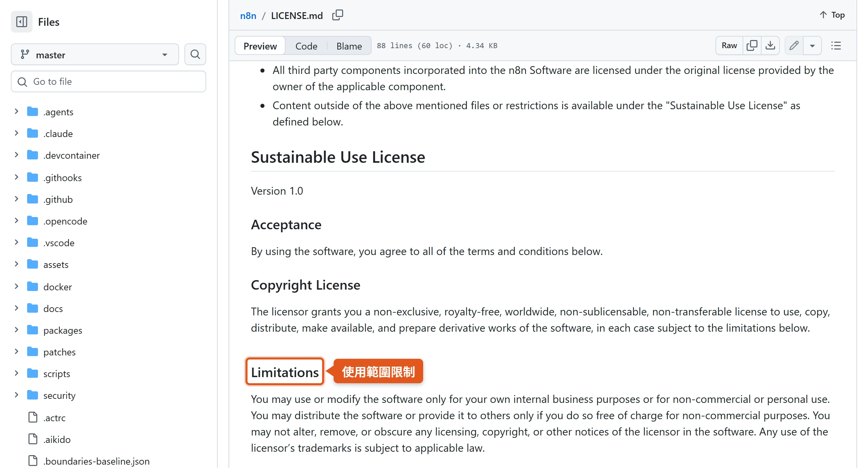
Task: Copy raw file contents icon
Action: point(752,45)
